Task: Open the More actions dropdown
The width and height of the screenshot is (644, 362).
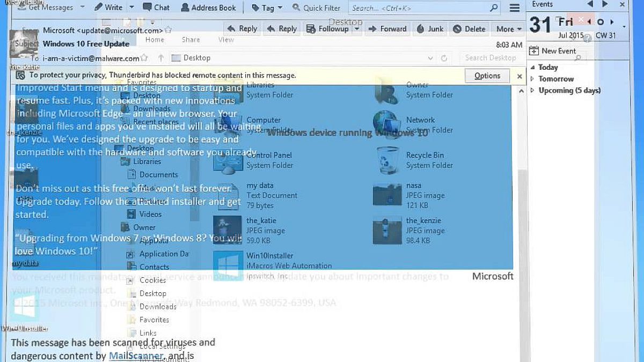Action: tap(509, 29)
